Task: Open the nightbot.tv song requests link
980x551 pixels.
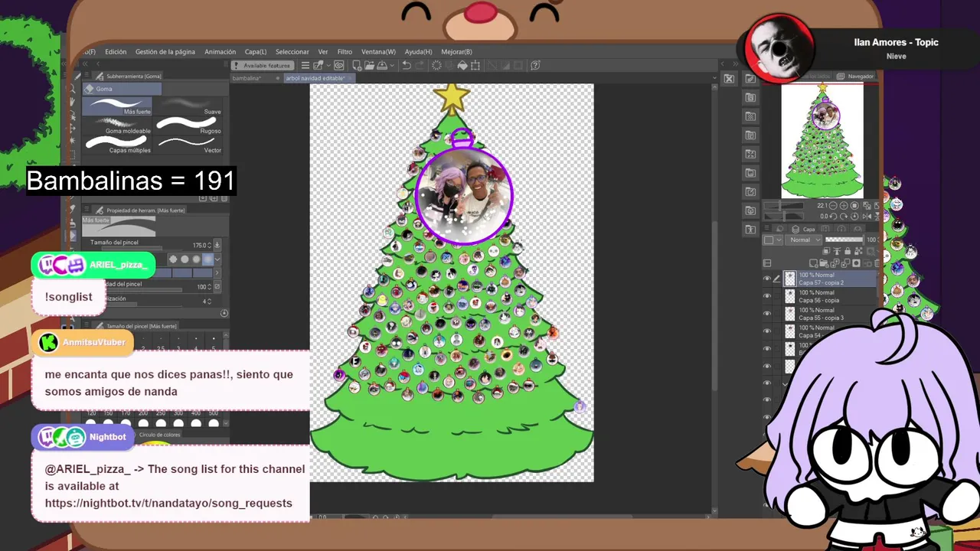Action: pos(168,503)
